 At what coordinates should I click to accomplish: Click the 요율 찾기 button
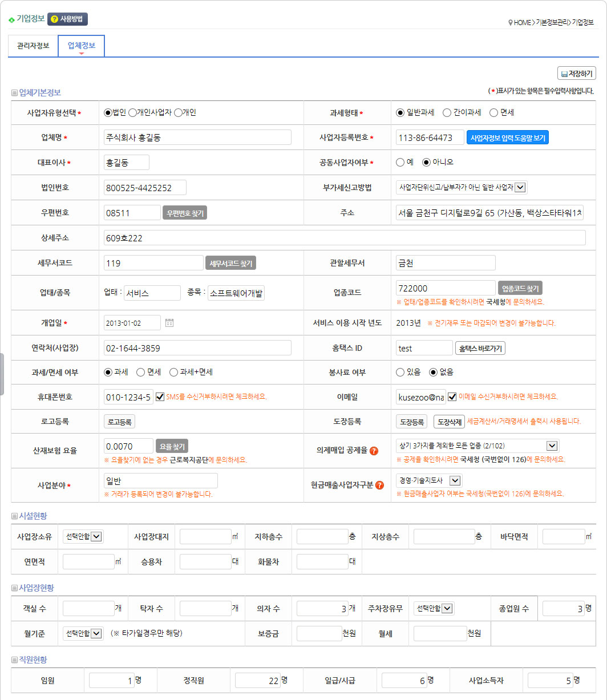click(172, 446)
